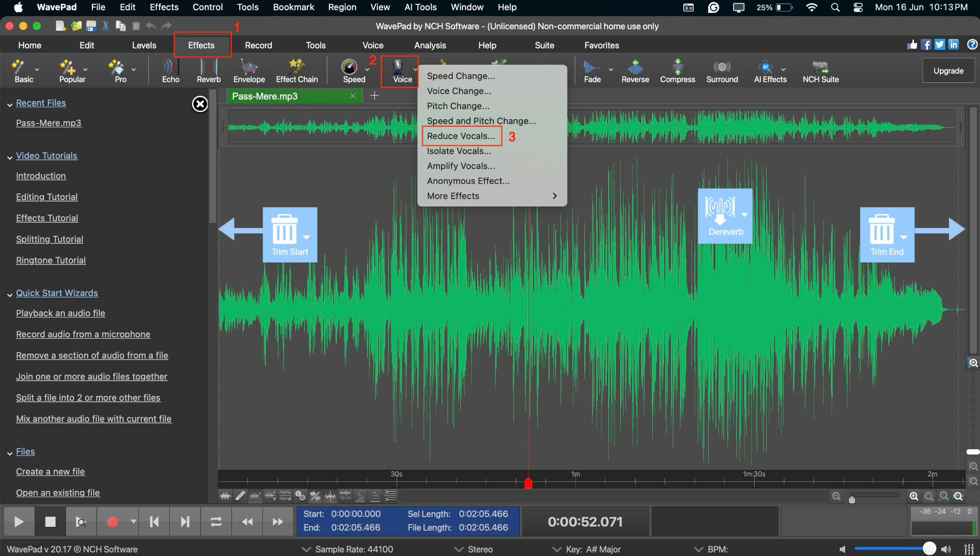Switch to the Levels tab
Screen dimensions: 980x556
[144, 45]
